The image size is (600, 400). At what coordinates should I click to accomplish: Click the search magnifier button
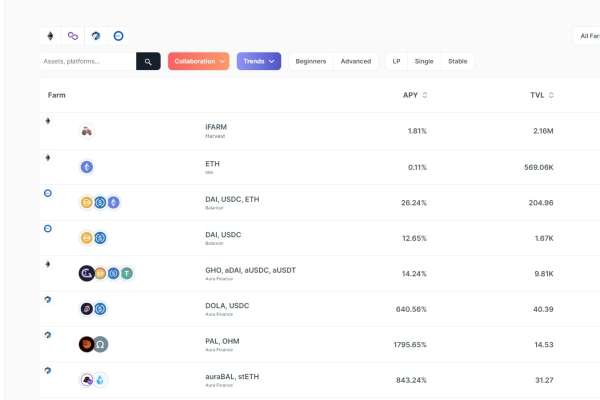click(x=148, y=61)
